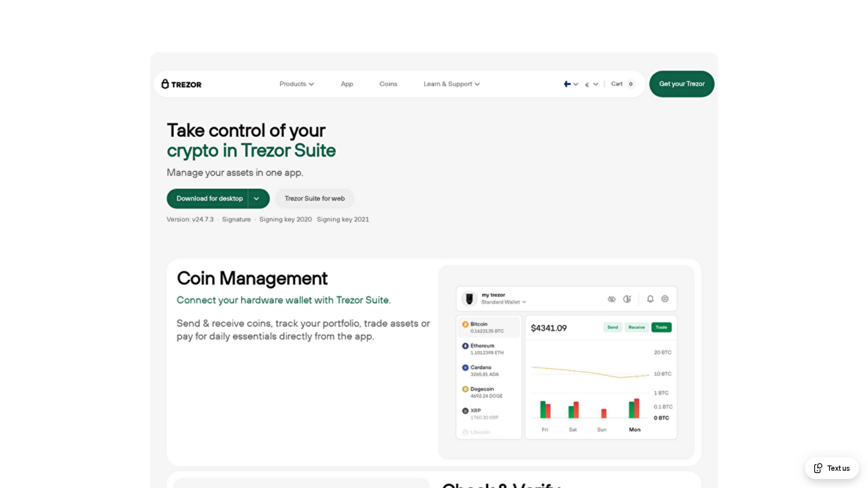Expand the download options chevron

pyautogui.click(x=257, y=198)
